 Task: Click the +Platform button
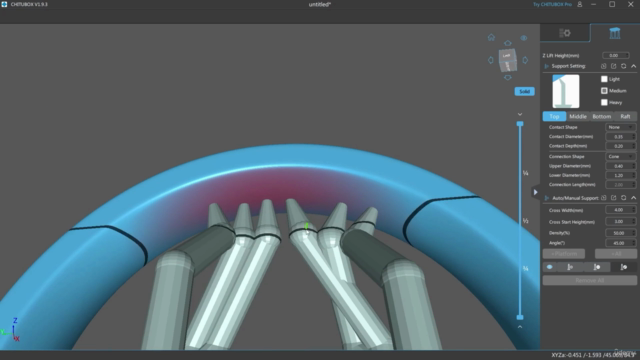[564, 254]
